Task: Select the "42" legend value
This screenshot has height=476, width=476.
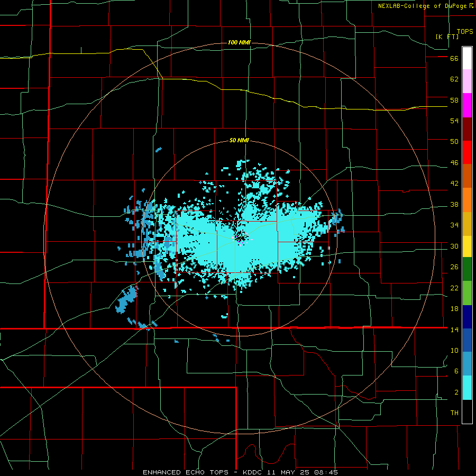Action: pos(454,184)
